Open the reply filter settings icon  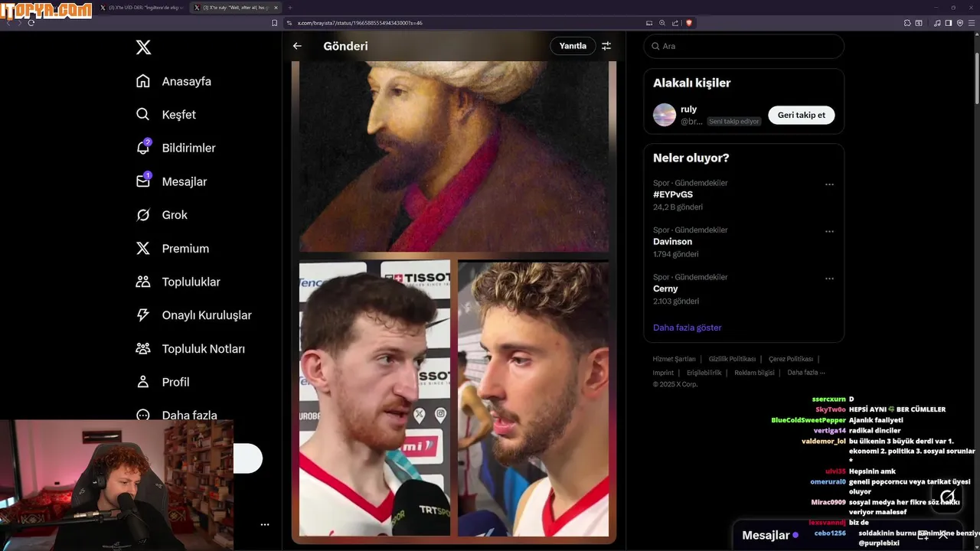pos(606,46)
